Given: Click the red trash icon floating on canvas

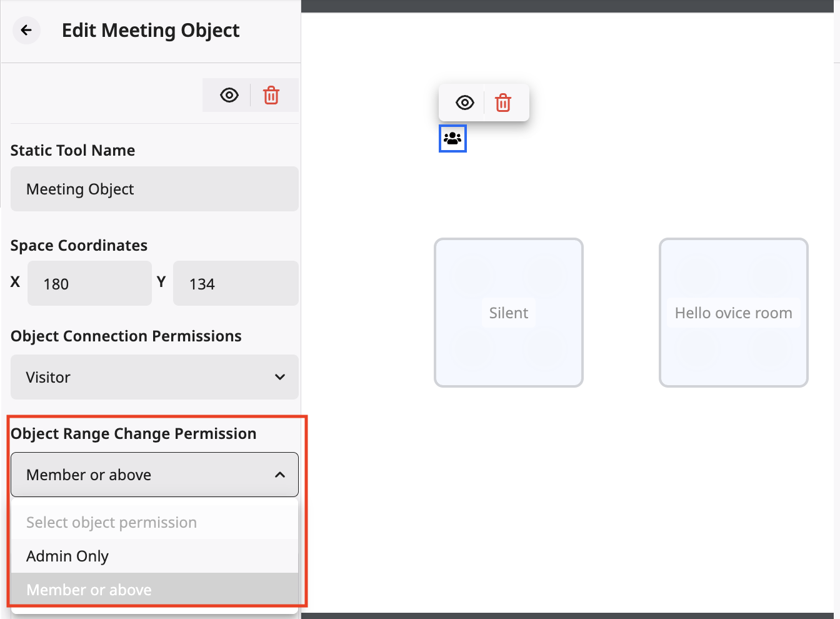Looking at the screenshot, I should [x=503, y=103].
